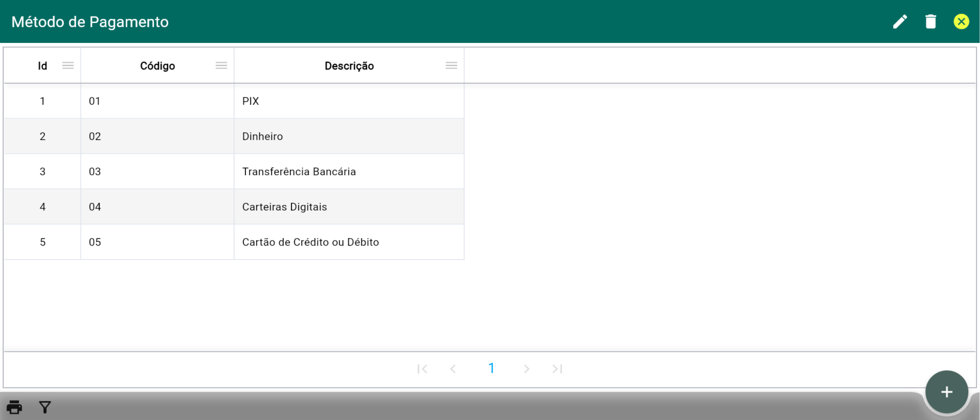Select page number 1

491,368
